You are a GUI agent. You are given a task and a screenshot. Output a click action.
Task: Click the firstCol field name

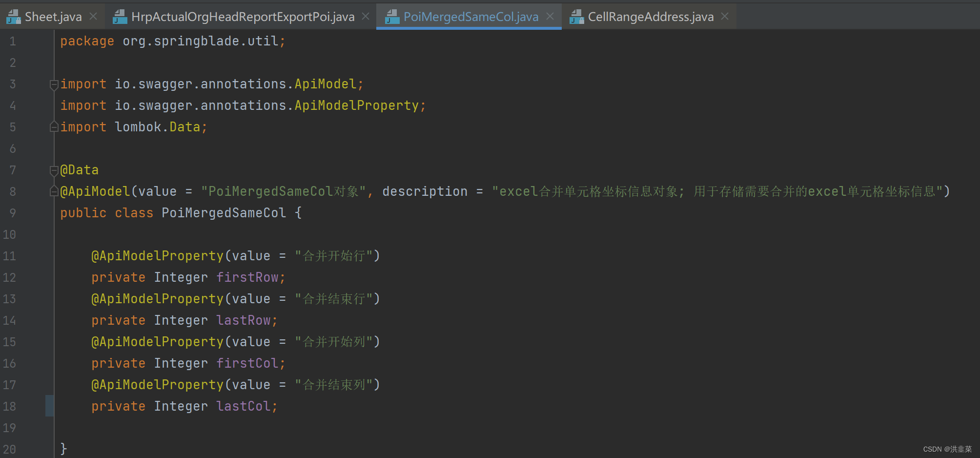click(x=247, y=364)
